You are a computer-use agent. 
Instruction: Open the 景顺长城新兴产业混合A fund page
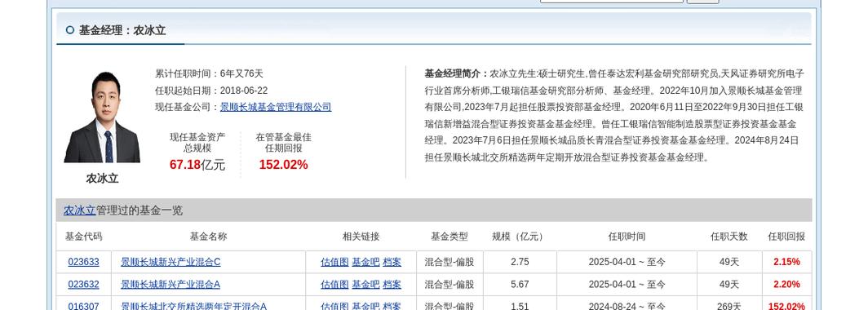(x=170, y=285)
